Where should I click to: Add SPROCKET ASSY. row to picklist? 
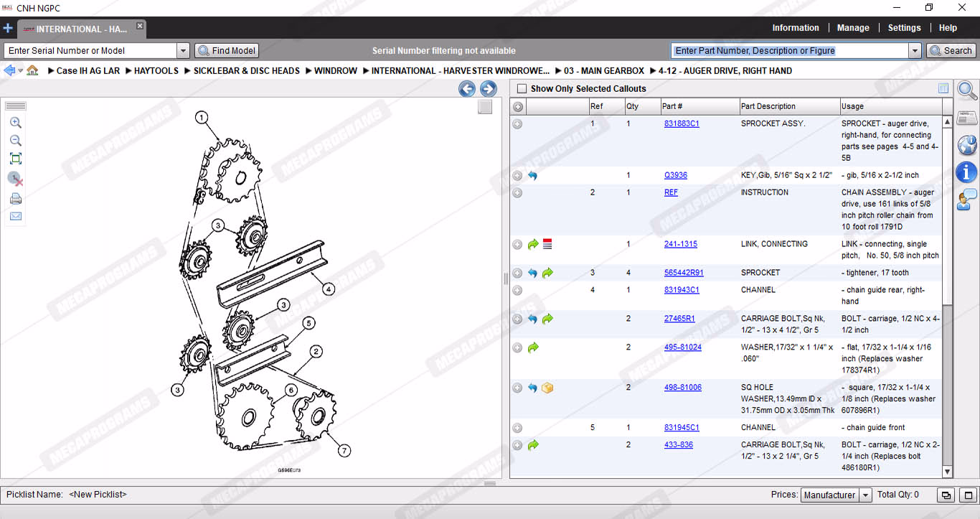[517, 124]
